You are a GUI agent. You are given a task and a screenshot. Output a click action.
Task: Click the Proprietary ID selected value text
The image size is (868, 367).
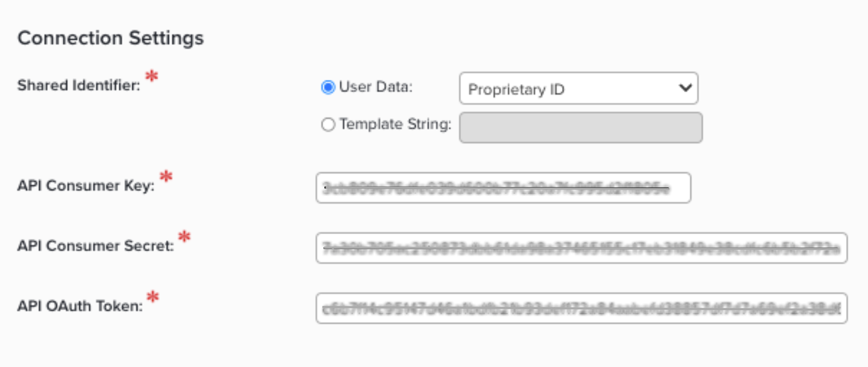click(x=516, y=89)
